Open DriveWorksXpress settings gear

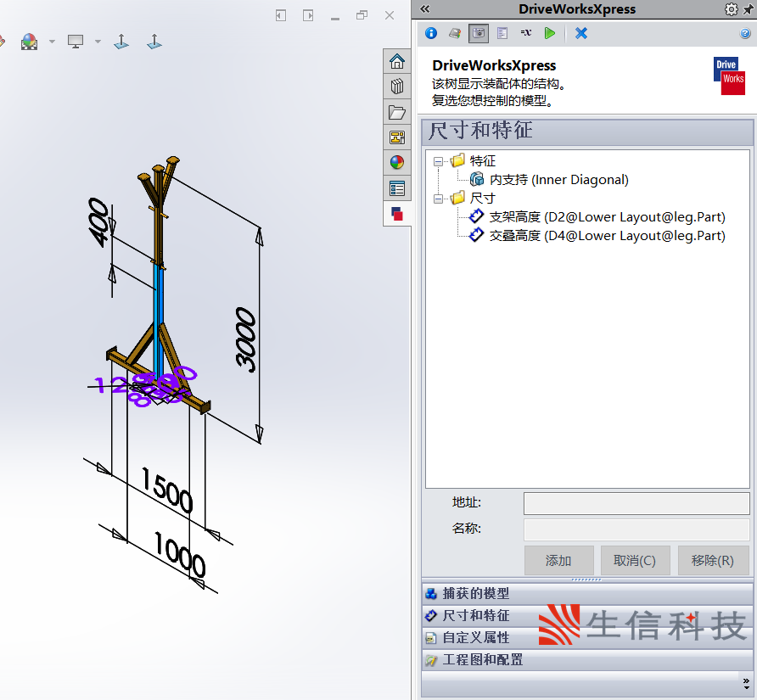pyautogui.click(x=731, y=9)
